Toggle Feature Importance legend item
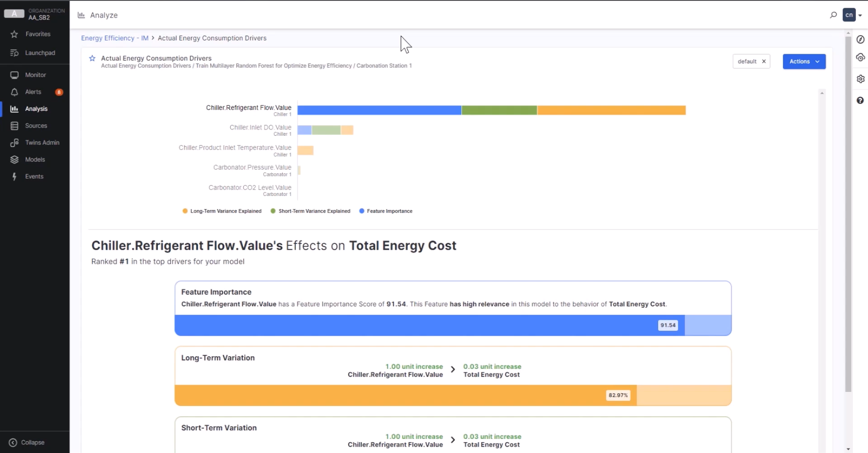 (x=389, y=211)
